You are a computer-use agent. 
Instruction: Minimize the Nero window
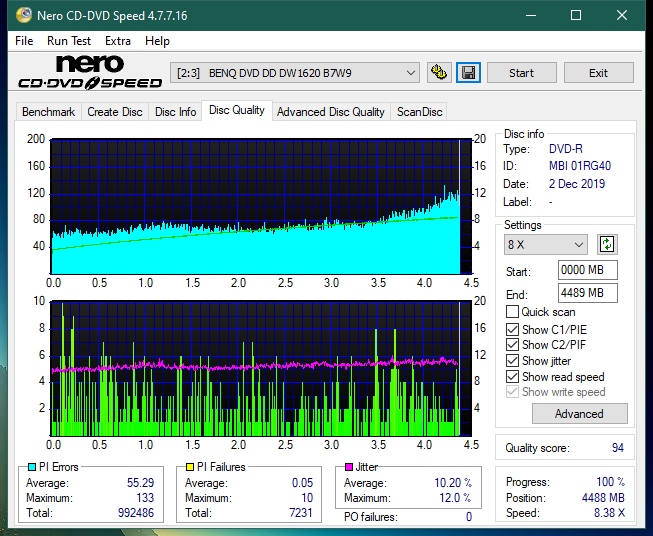[531, 15]
